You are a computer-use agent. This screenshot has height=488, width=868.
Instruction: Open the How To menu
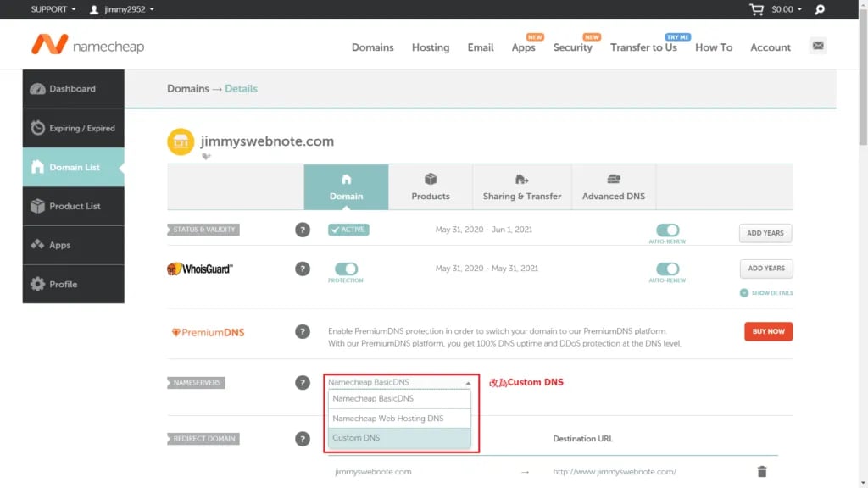[714, 47]
